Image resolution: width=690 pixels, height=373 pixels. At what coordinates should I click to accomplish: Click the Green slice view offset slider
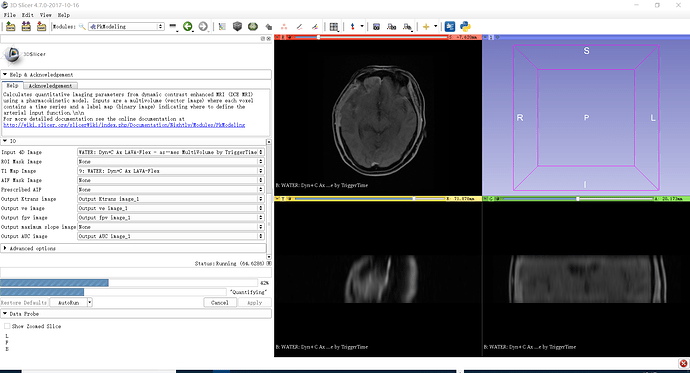[578, 199]
